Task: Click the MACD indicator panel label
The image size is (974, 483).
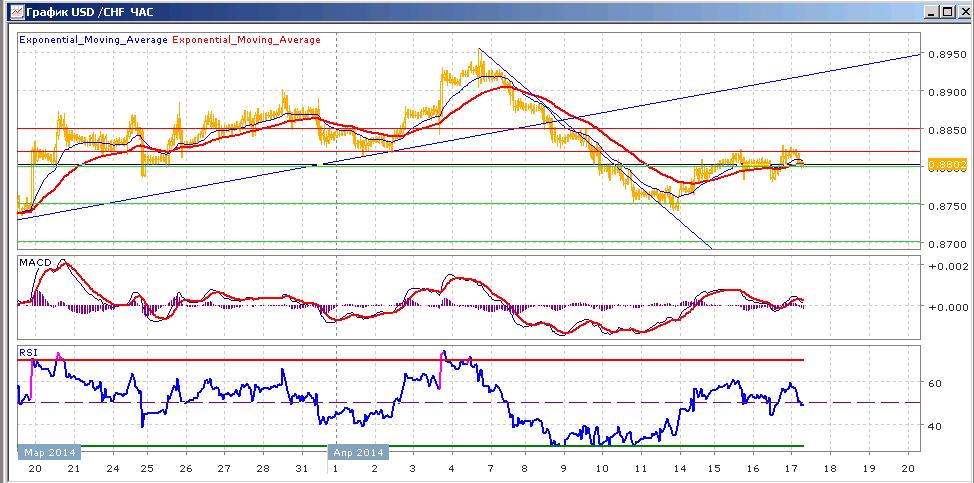Action: 35,263
